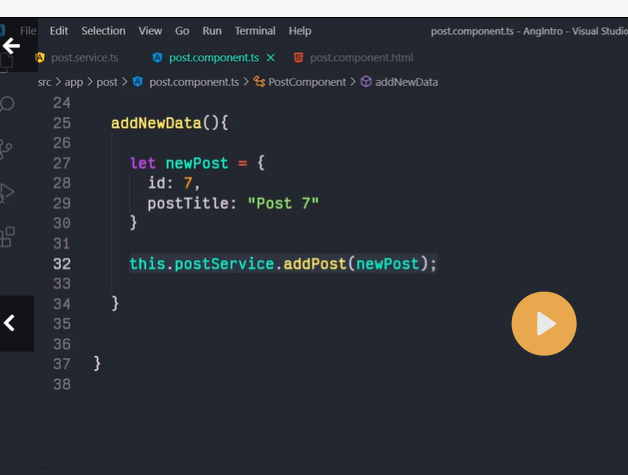
Task: Click the white back arrow icon
Action: (11, 46)
